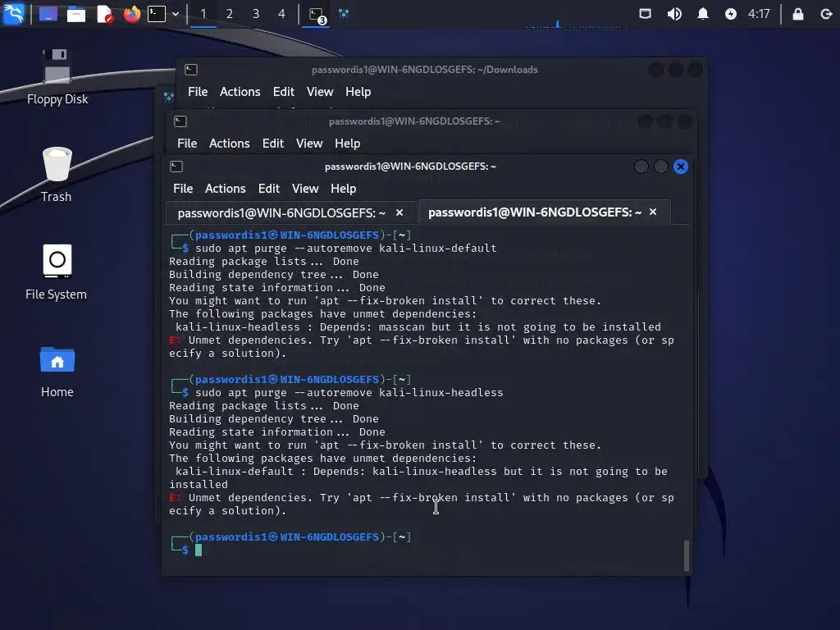Open Edit menu in the Downloads terminal
Image resolution: width=840 pixels, height=630 pixels.
(x=283, y=92)
